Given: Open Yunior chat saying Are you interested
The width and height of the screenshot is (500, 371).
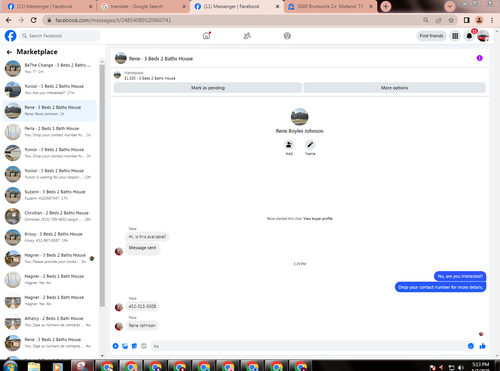Looking at the screenshot, I should pyautogui.click(x=49, y=89).
